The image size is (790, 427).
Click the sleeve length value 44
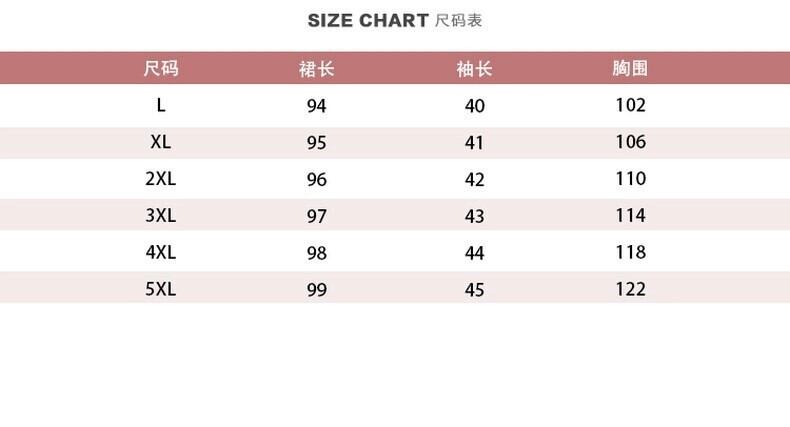click(x=474, y=253)
